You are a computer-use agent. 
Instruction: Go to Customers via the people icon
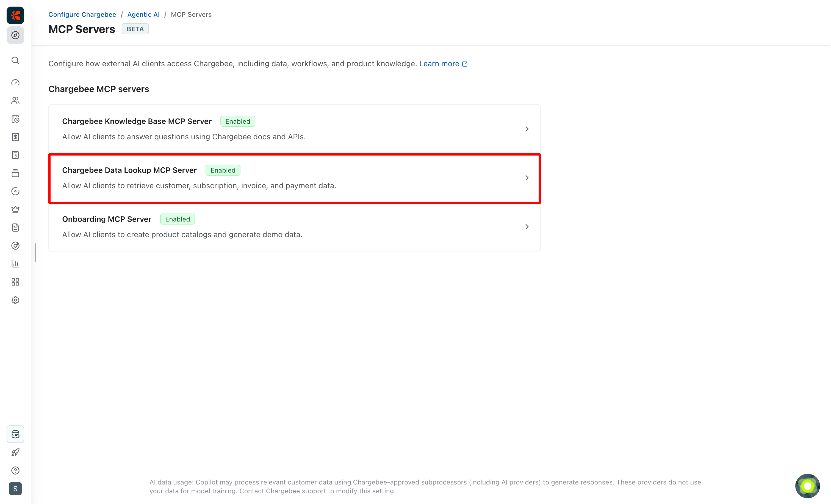coord(15,101)
